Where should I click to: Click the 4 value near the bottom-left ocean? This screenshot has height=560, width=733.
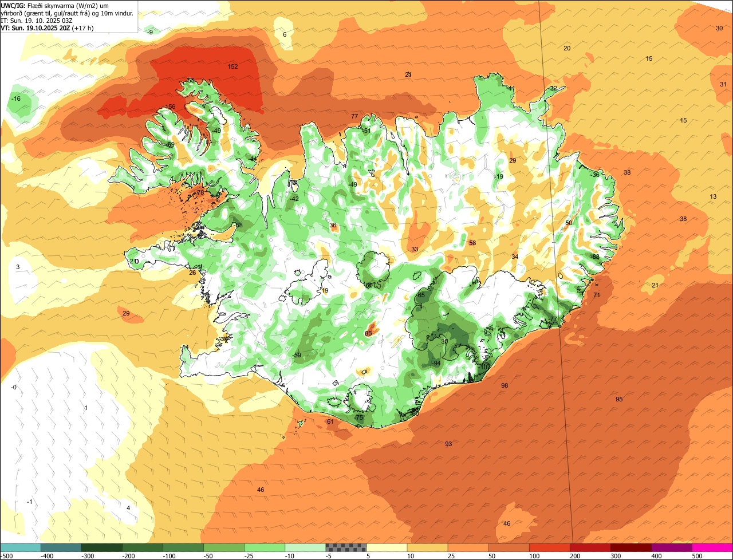[x=128, y=508]
